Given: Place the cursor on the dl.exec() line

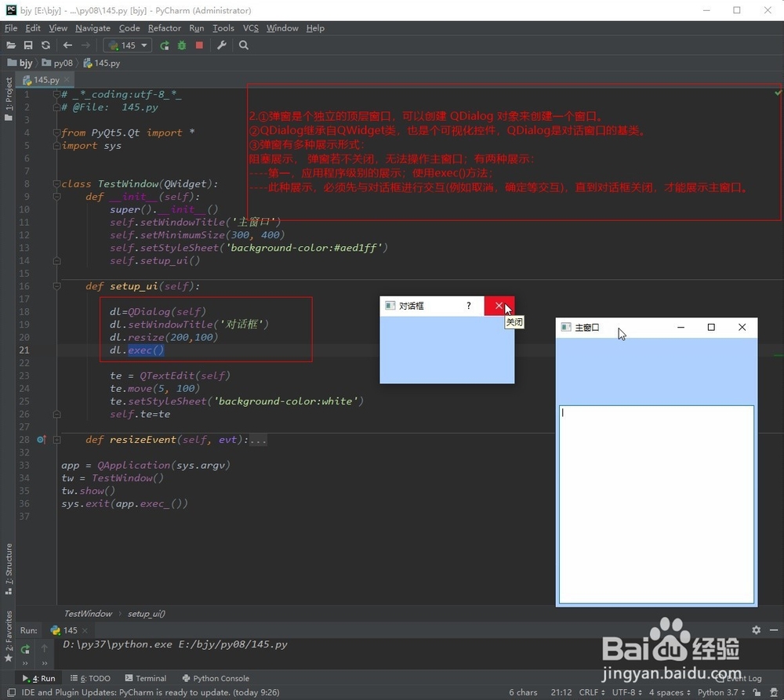Looking at the screenshot, I should (137, 350).
